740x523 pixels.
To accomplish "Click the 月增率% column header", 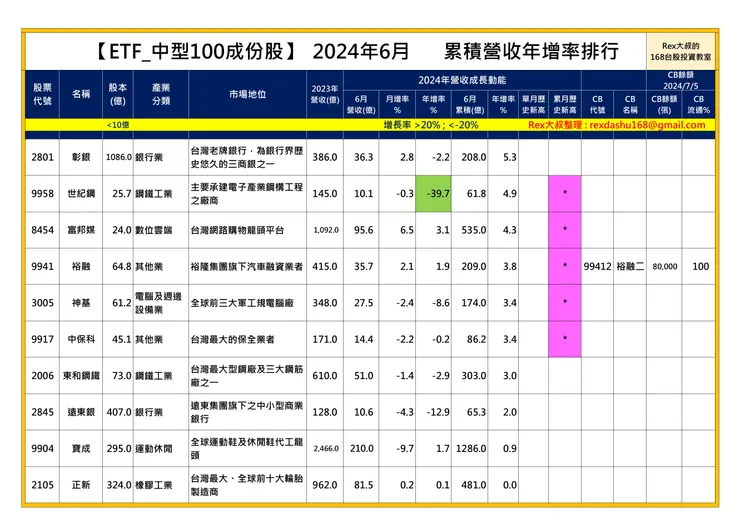I will 397,104.
